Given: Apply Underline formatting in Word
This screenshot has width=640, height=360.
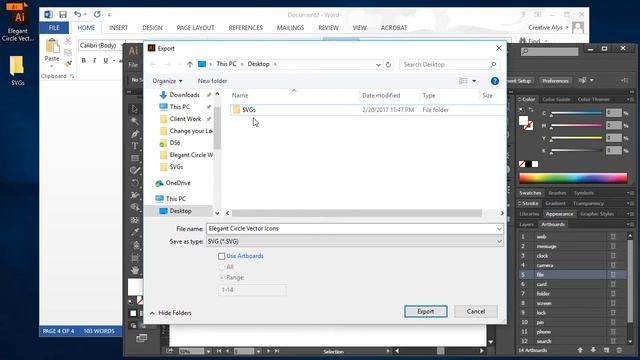Looking at the screenshot, I should 106,60.
